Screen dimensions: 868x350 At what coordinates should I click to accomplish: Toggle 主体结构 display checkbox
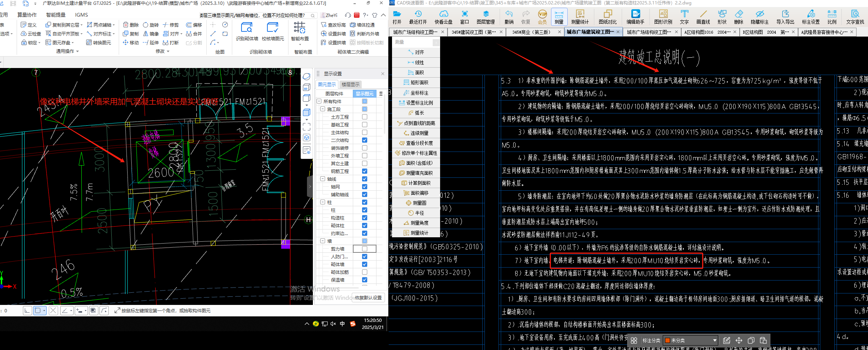(365, 132)
